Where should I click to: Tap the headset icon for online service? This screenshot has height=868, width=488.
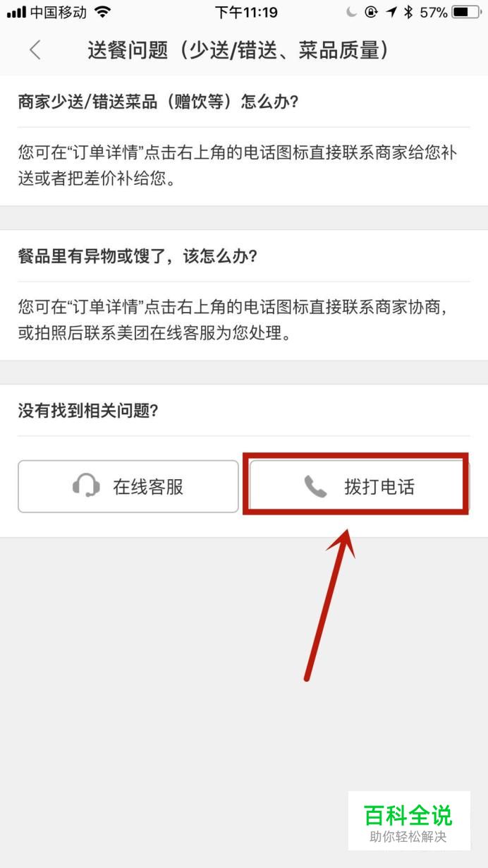(x=86, y=486)
